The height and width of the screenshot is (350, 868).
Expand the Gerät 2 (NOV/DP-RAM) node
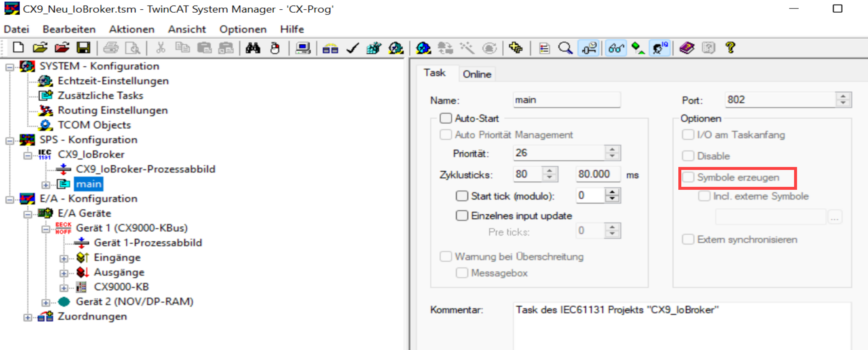pos(46,302)
